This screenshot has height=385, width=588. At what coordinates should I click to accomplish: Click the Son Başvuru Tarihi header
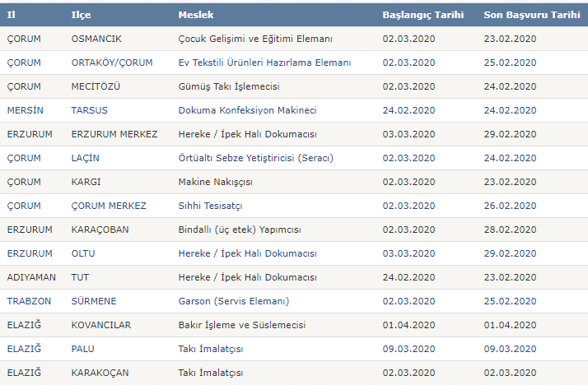click(x=532, y=15)
